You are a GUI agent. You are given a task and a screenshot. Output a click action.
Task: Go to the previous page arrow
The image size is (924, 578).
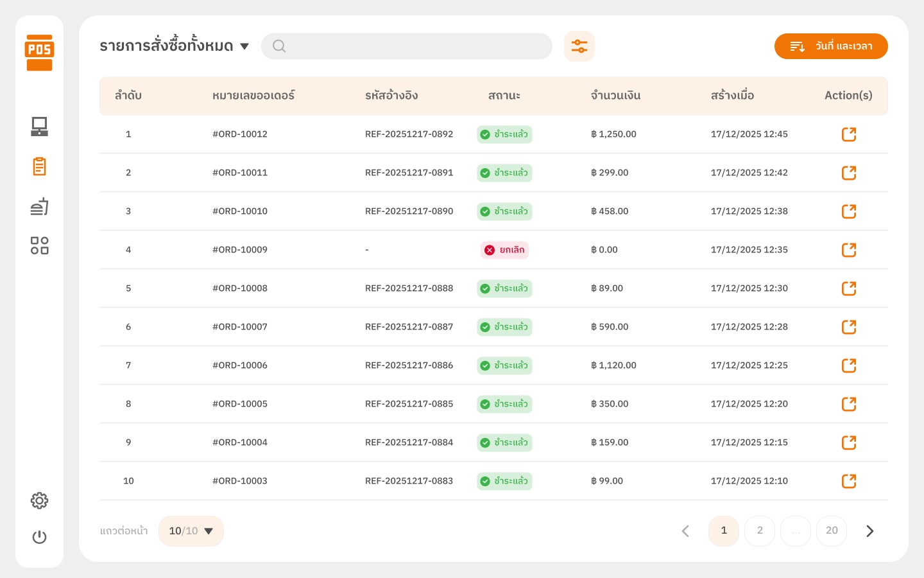point(685,531)
